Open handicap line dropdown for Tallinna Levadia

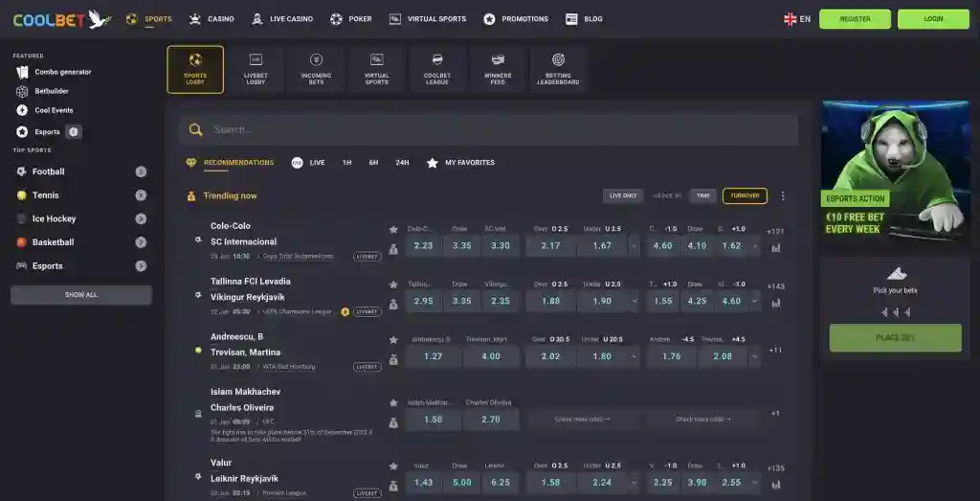click(x=756, y=301)
